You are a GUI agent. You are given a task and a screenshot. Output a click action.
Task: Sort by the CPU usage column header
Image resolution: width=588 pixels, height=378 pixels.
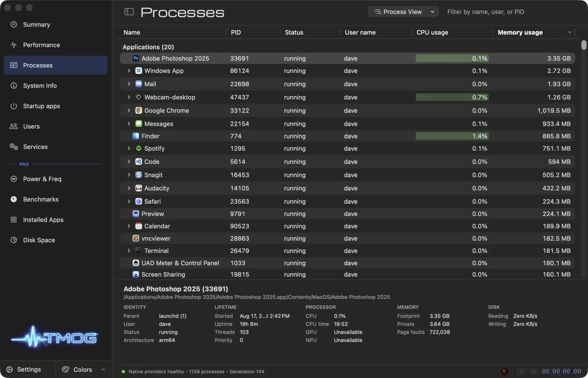tap(432, 32)
